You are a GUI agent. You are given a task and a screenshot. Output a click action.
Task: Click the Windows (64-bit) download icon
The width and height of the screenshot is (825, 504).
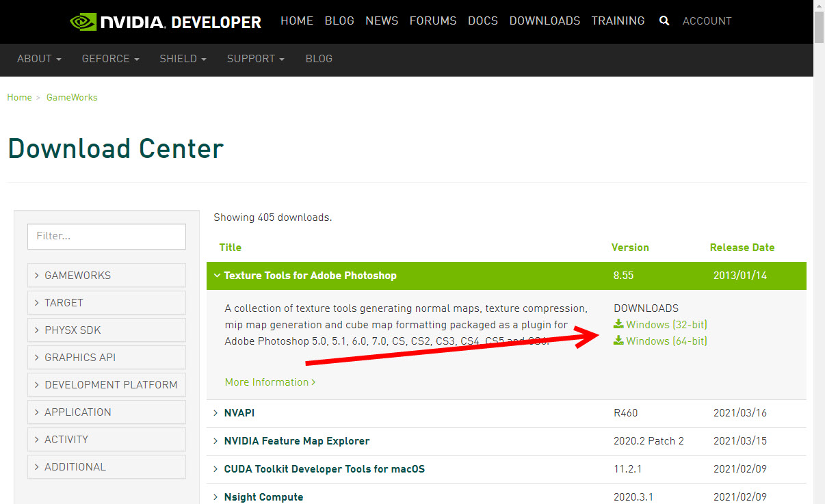pyautogui.click(x=618, y=341)
